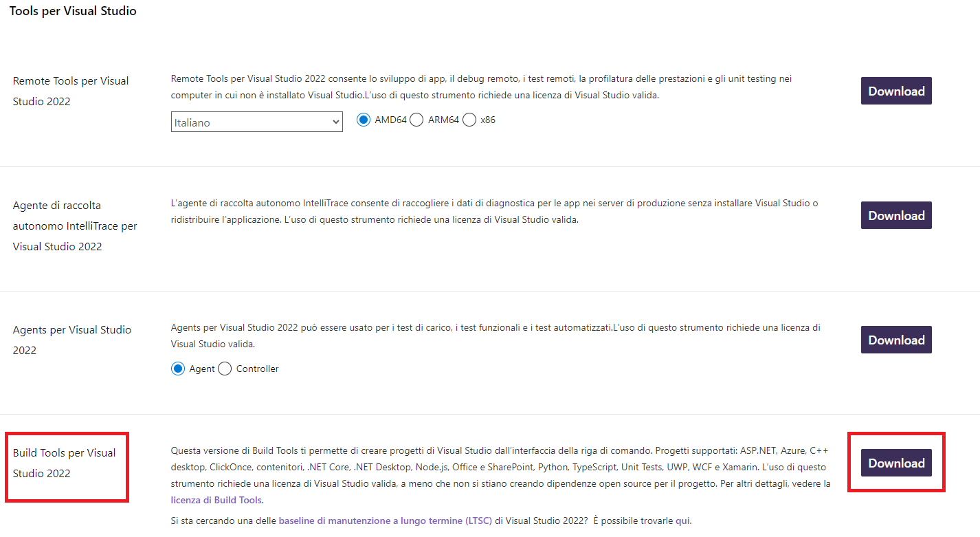Click the Build Tools per Visual Studio 2022 title
The height and width of the screenshot is (537, 980).
[64, 463]
